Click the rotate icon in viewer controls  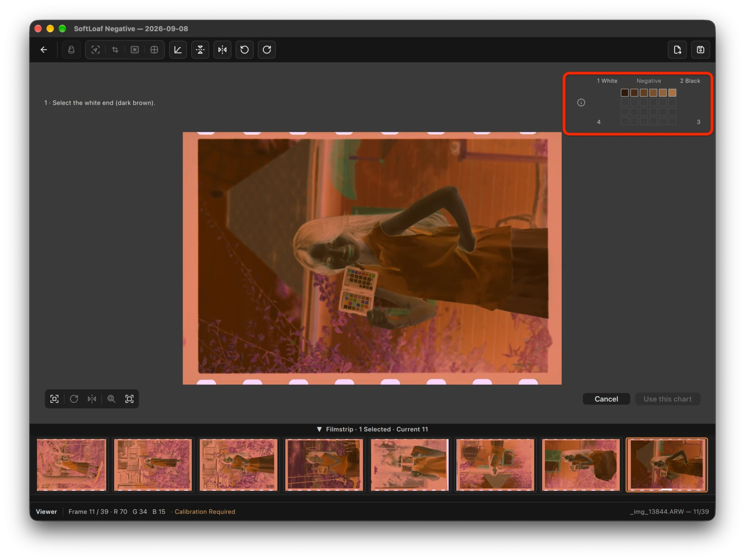coord(74,399)
